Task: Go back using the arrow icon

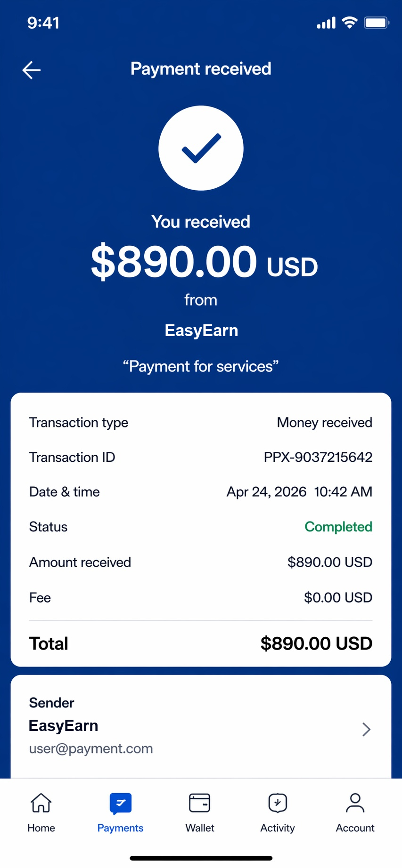Action: pos(32,70)
